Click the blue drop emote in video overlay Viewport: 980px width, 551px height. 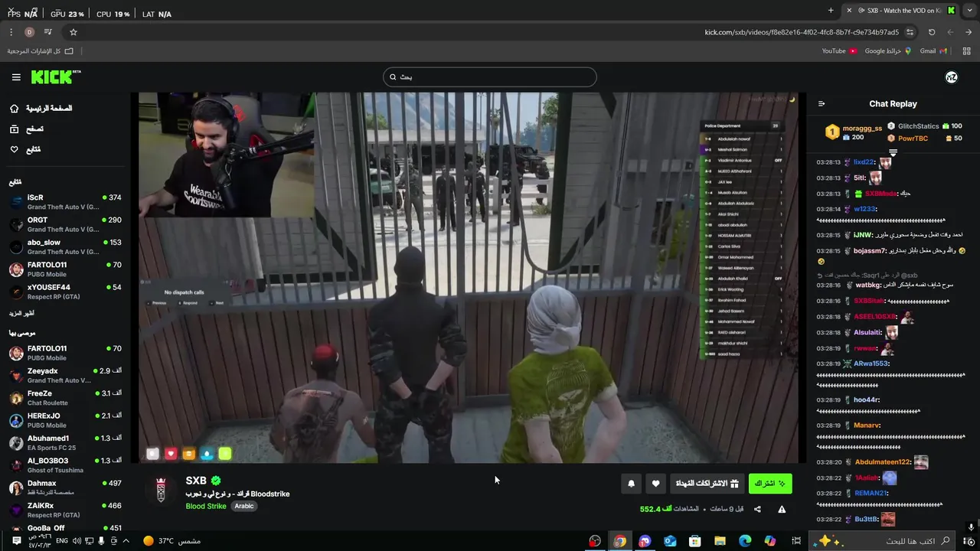click(207, 454)
